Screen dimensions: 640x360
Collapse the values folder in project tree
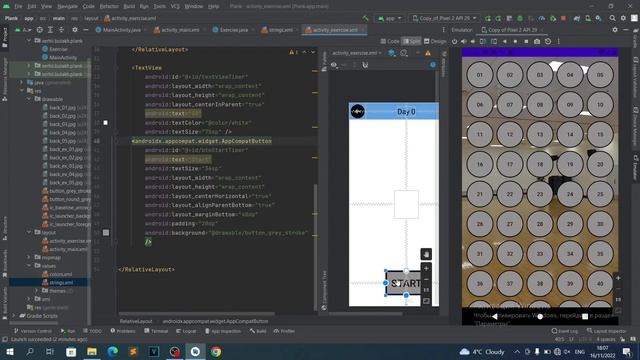(29, 266)
